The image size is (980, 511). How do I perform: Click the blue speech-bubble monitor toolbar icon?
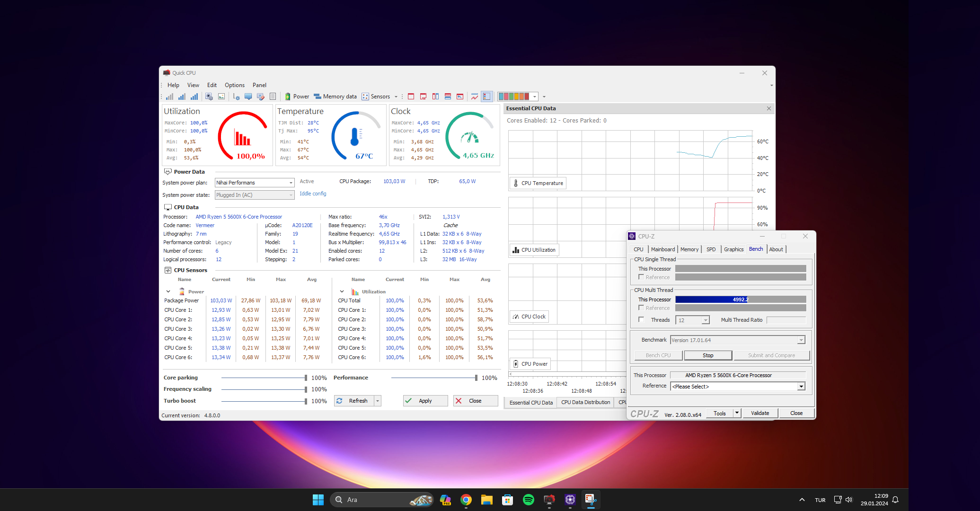(248, 97)
